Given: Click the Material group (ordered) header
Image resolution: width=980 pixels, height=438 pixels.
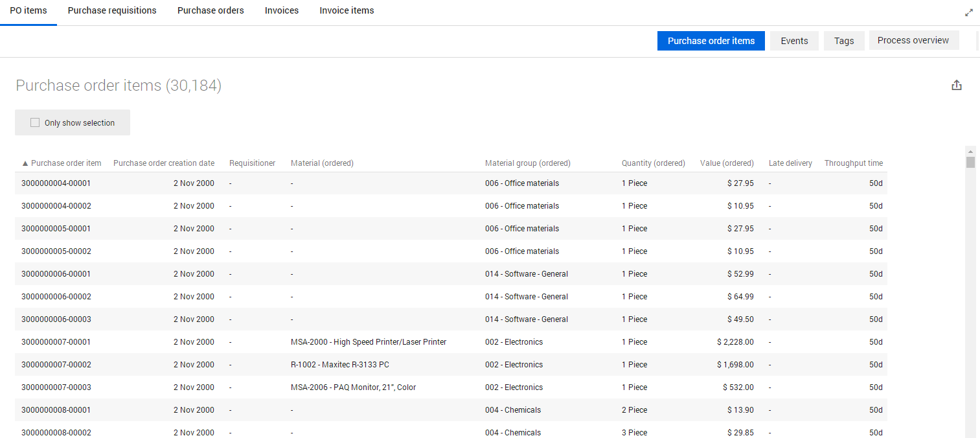Looking at the screenshot, I should pyautogui.click(x=527, y=163).
